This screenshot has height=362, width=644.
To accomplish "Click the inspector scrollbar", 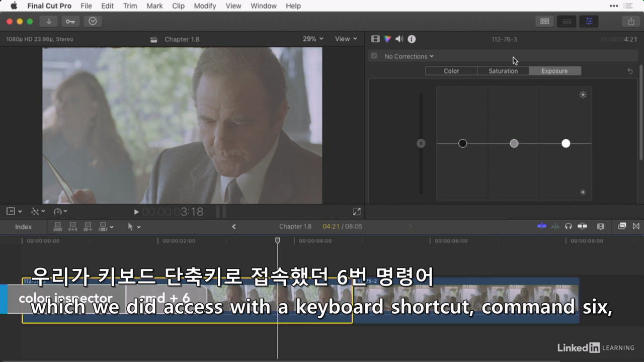I will (x=640, y=113).
